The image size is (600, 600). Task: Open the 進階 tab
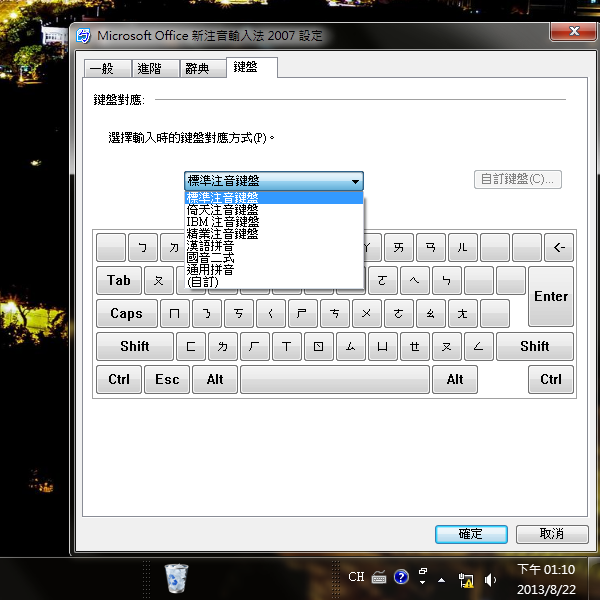click(155, 68)
